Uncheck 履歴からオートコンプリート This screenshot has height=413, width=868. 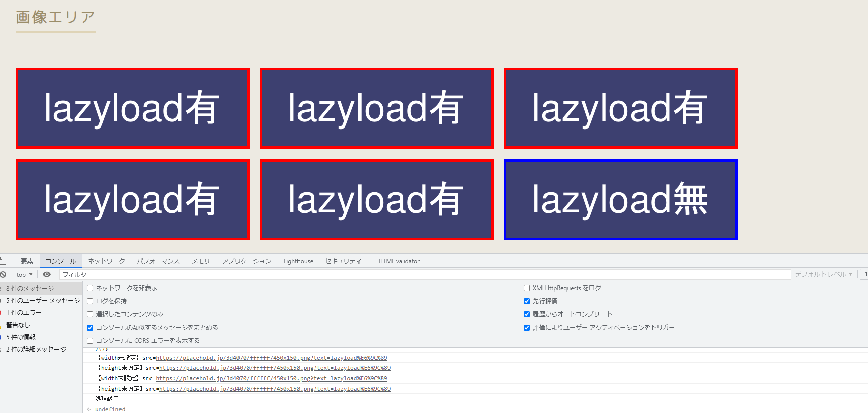pos(527,314)
